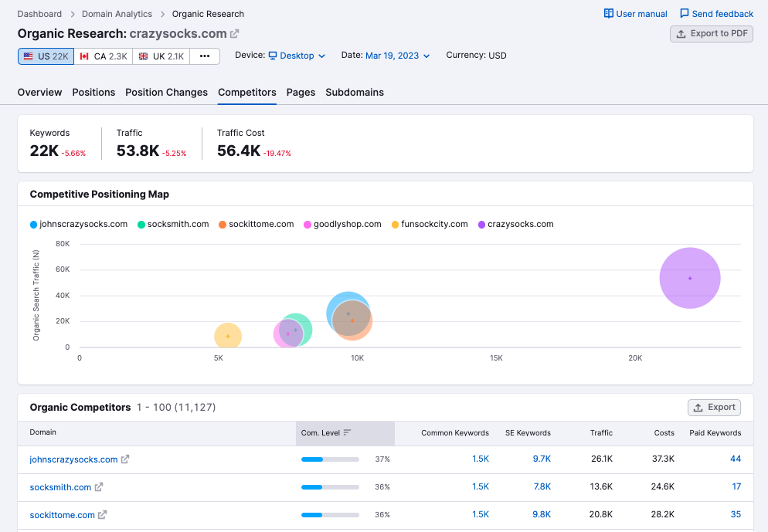Select the US flag database icon

click(29, 56)
